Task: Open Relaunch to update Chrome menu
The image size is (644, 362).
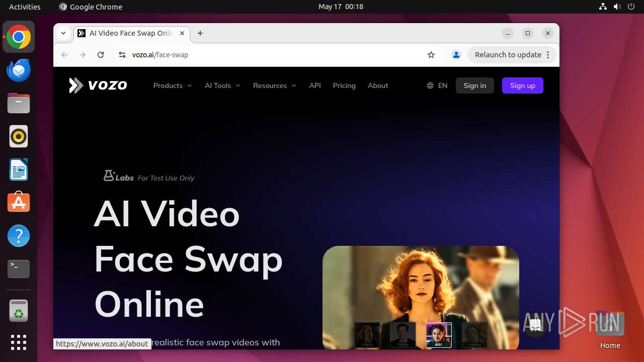Action: coord(512,55)
